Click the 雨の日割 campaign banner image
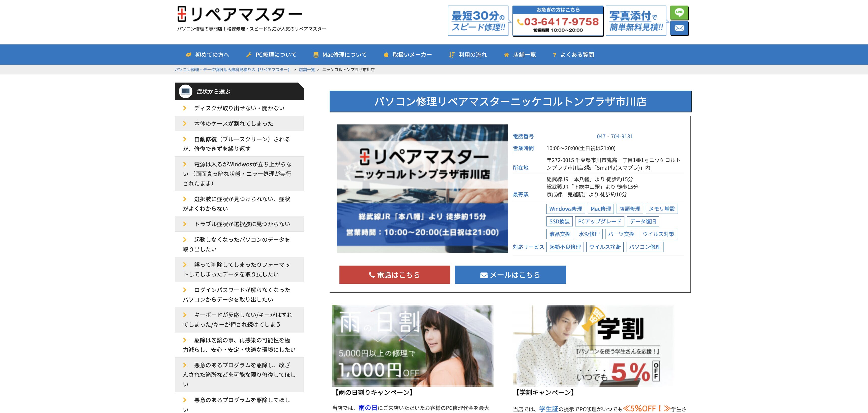The height and width of the screenshot is (413, 868). (x=412, y=346)
